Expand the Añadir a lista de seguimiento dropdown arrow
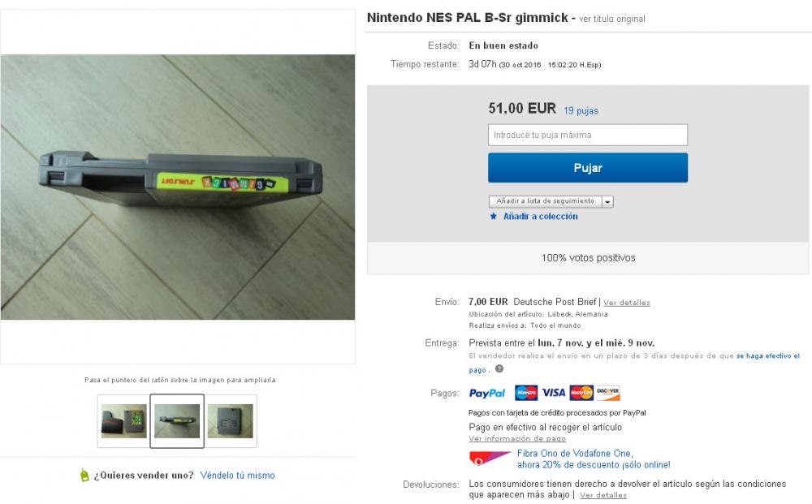 pyautogui.click(x=608, y=201)
